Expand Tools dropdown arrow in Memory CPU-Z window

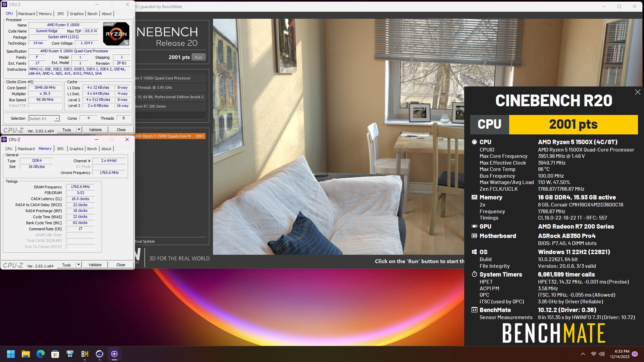tap(78, 265)
